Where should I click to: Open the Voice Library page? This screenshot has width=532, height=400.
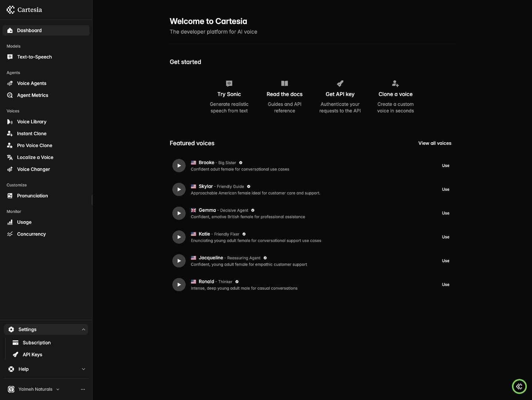coord(46,121)
